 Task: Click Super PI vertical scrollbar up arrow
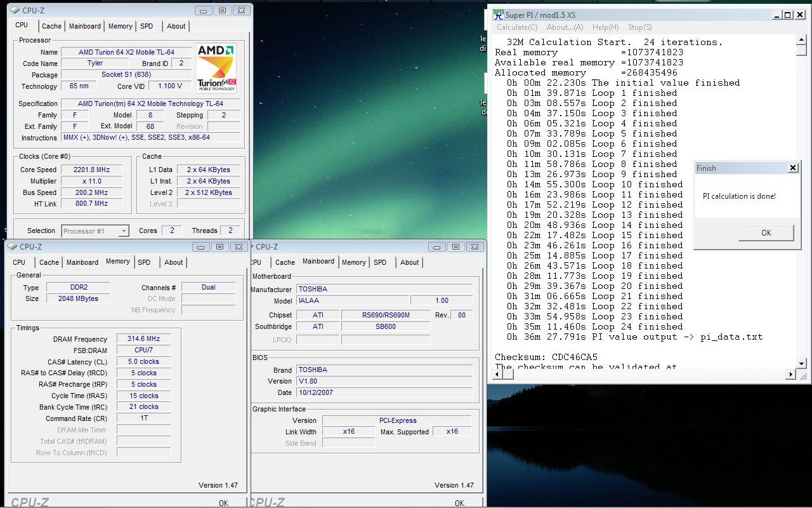[802, 39]
